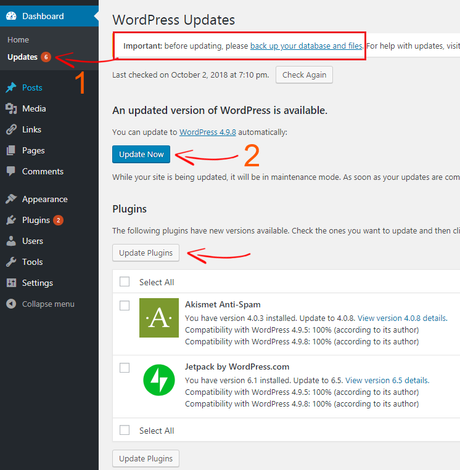Check the top Select All checkbox
The height and width of the screenshot is (470, 460).
point(125,282)
